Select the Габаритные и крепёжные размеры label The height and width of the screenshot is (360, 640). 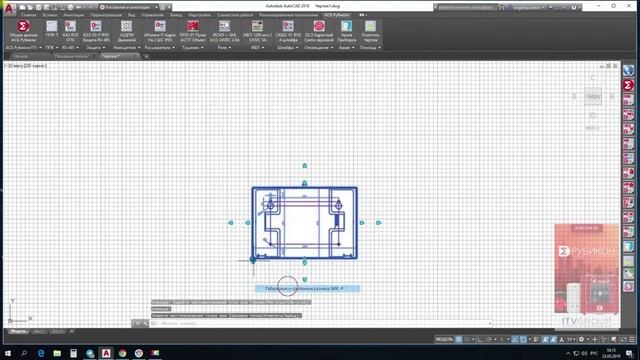click(x=308, y=289)
